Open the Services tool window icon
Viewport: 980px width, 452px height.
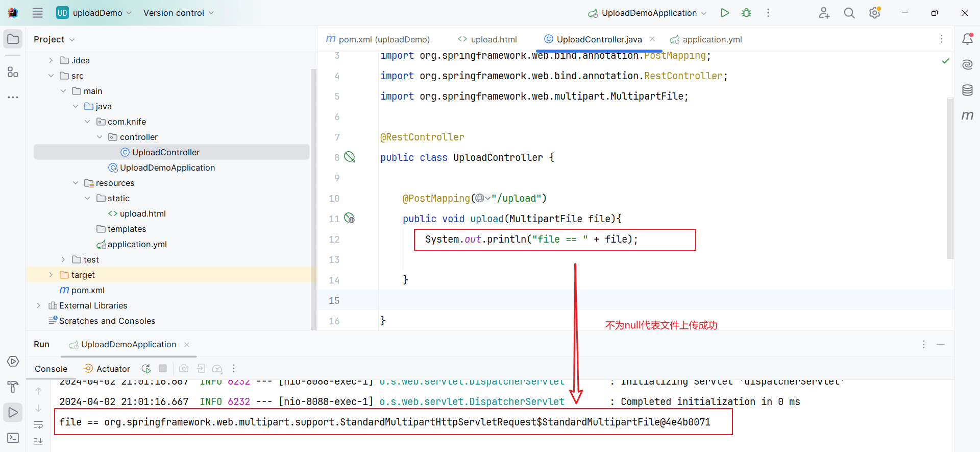point(13,362)
